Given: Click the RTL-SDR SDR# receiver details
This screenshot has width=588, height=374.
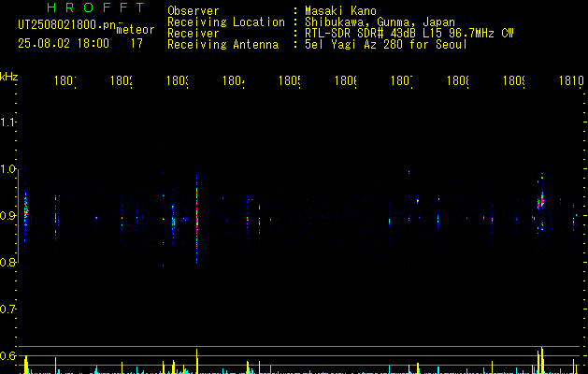Looking at the screenshot, I should tap(409, 34).
